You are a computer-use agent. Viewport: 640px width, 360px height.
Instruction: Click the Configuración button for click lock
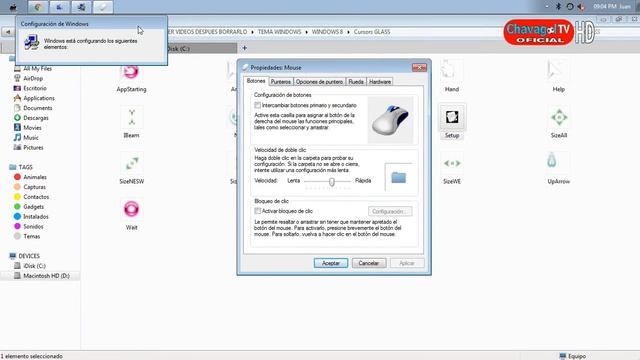pos(390,211)
